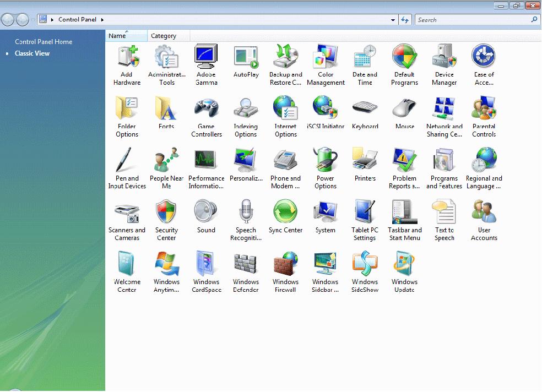542x392 pixels.
Task: Open Color Management
Action: (326, 64)
